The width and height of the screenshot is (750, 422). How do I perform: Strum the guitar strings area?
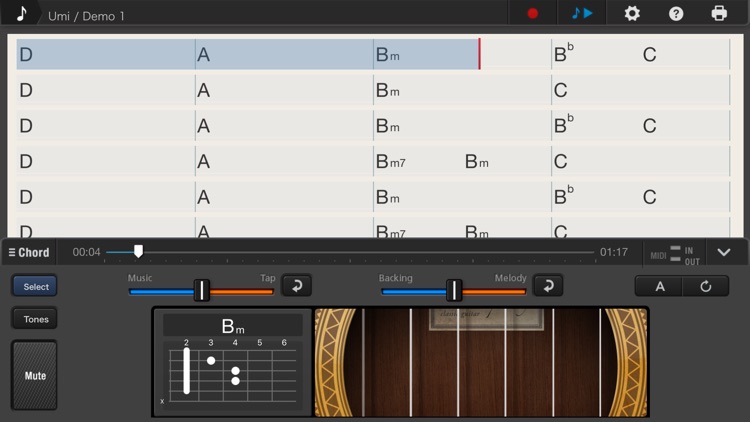[x=481, y=362]
